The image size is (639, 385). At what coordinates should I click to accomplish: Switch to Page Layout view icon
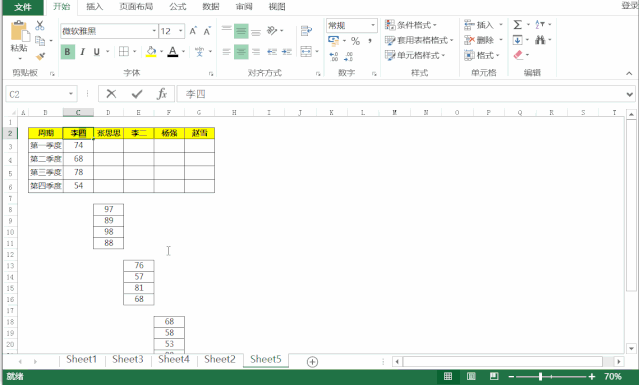[471, 376]
